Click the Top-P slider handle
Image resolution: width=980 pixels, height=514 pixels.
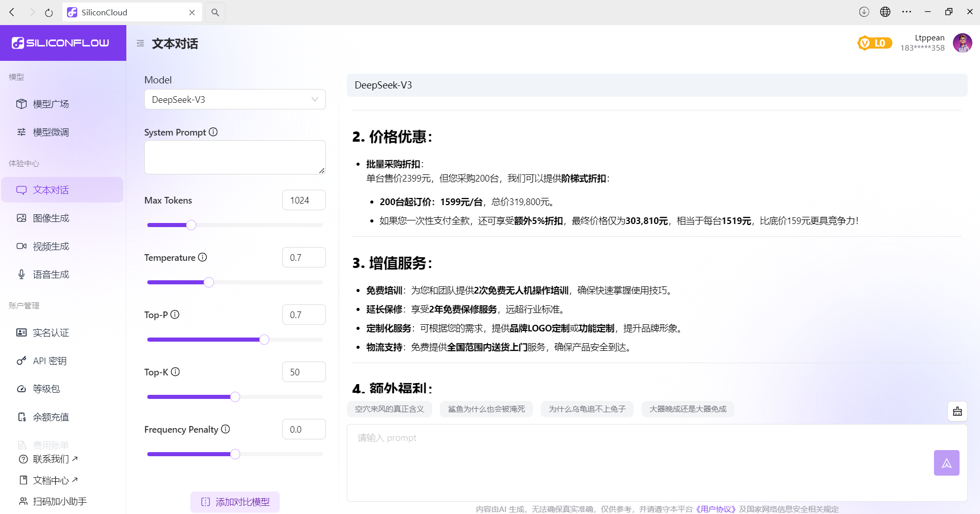tap(264, 340)
